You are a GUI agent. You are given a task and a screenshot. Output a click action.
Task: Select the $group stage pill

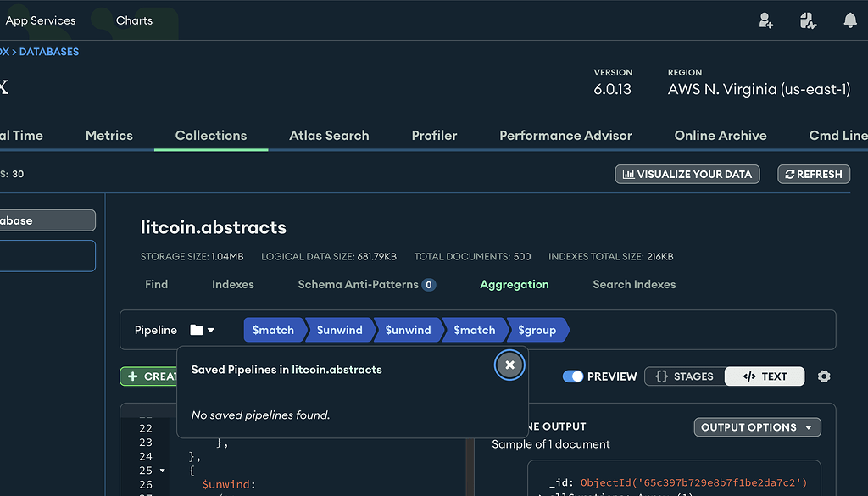pos(537,331)
